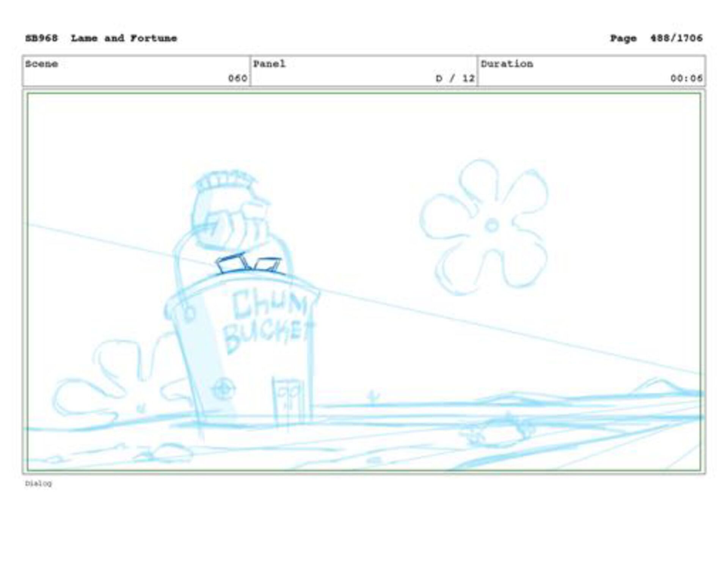Select the Scene label
Viewport: 728px width, 564px height.
41,64
